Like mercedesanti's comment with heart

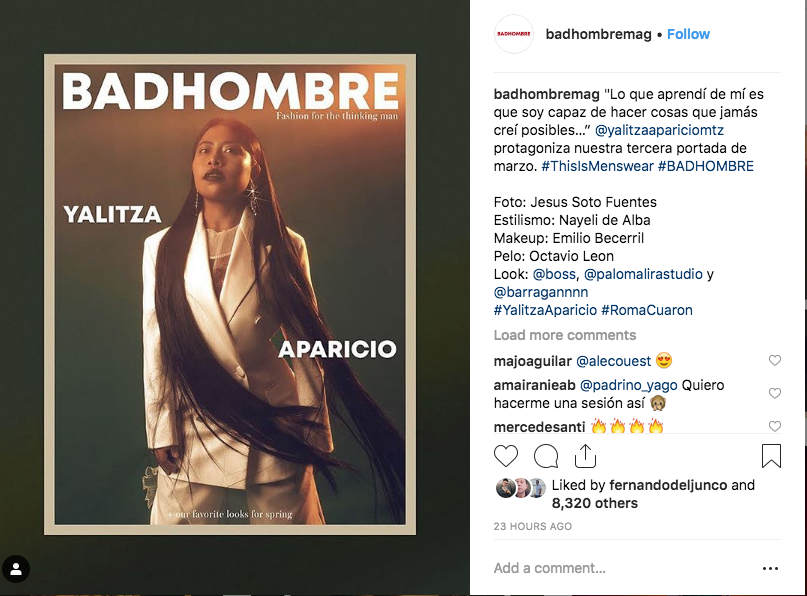tap(775, 426)
